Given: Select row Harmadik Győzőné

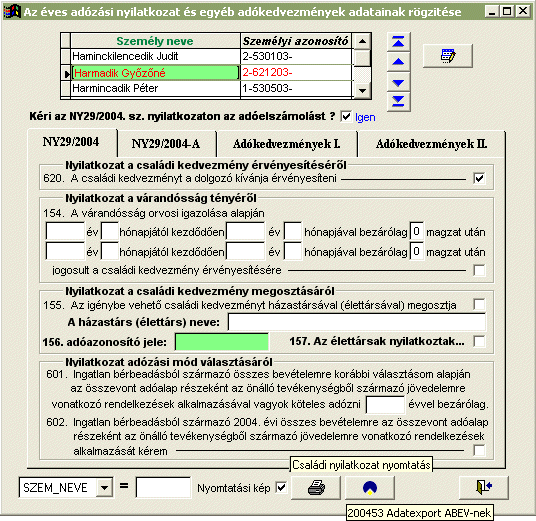Looking at the screenshot, I should point(155,72).
